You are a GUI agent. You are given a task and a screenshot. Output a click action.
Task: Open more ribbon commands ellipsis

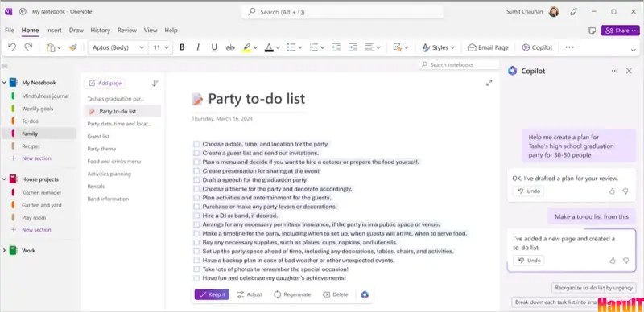click(569, 47)
